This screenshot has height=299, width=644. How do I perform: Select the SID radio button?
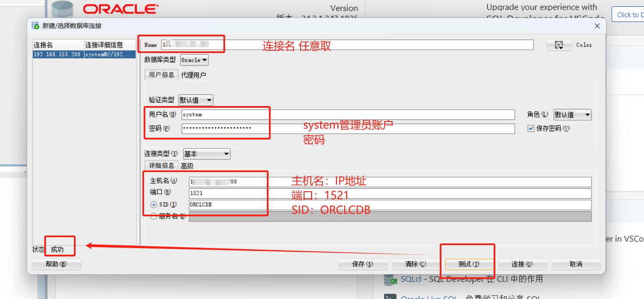click(x=154, y=205)
